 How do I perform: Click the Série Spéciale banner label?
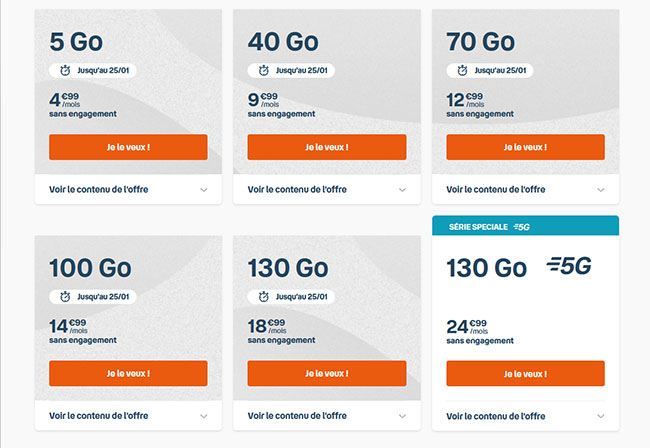[x=478, y=227]
